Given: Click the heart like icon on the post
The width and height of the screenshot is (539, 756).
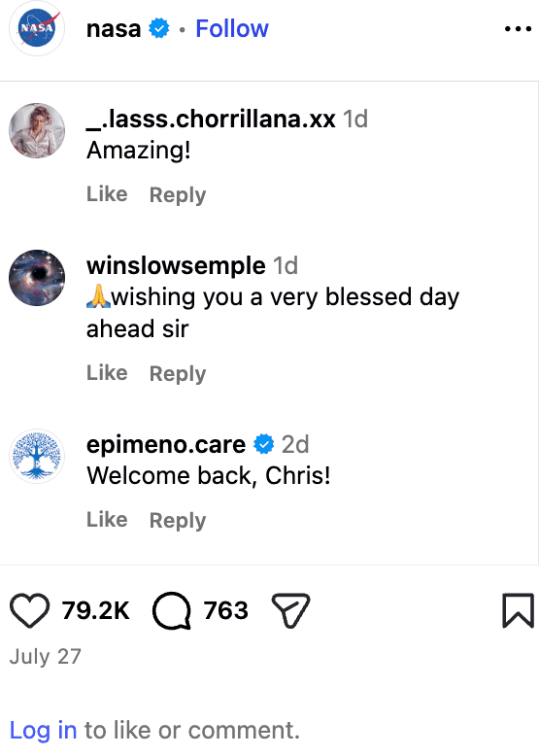Looking at the screenshot, I should pos(29,610).
